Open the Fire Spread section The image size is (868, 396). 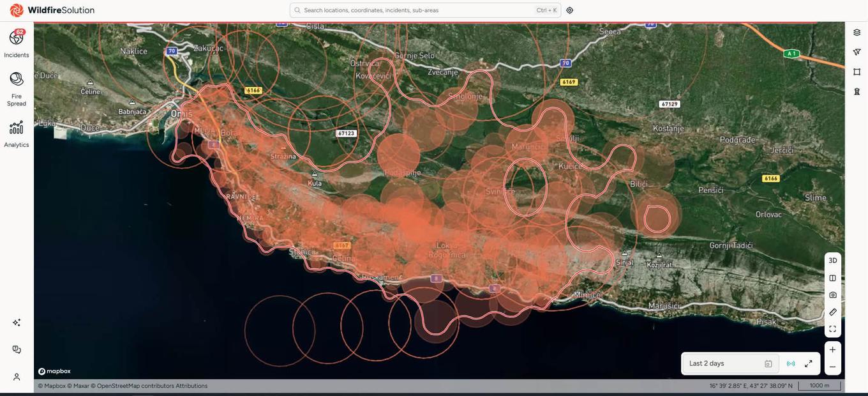pyautogui.click(x=17, y=89)
